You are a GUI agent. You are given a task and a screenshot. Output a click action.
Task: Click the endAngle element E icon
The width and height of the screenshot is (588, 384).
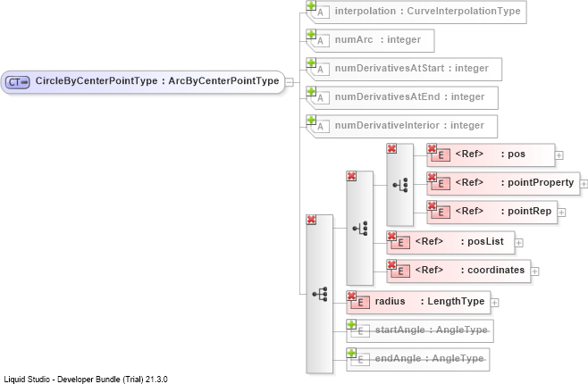click(x=360, y=360)
